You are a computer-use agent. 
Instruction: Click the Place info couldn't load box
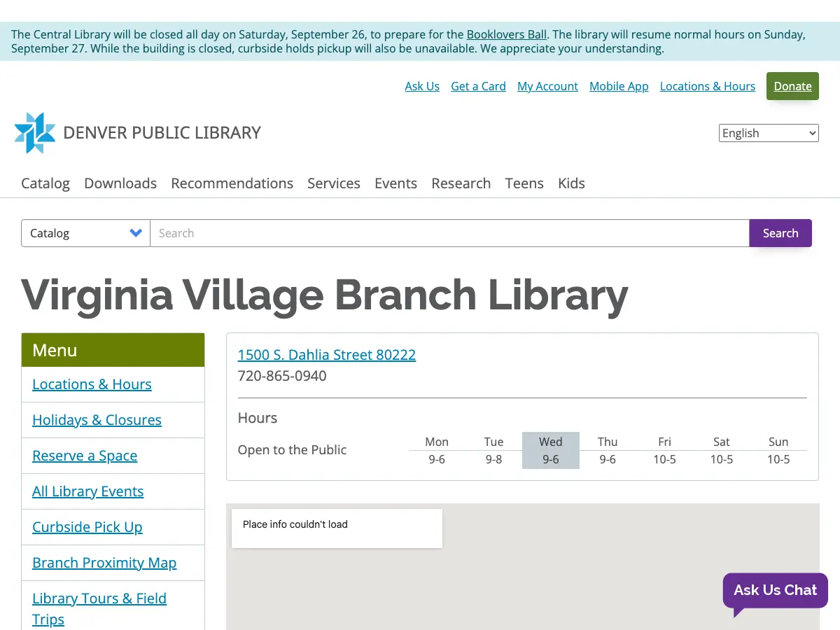(x=337, y=528)
